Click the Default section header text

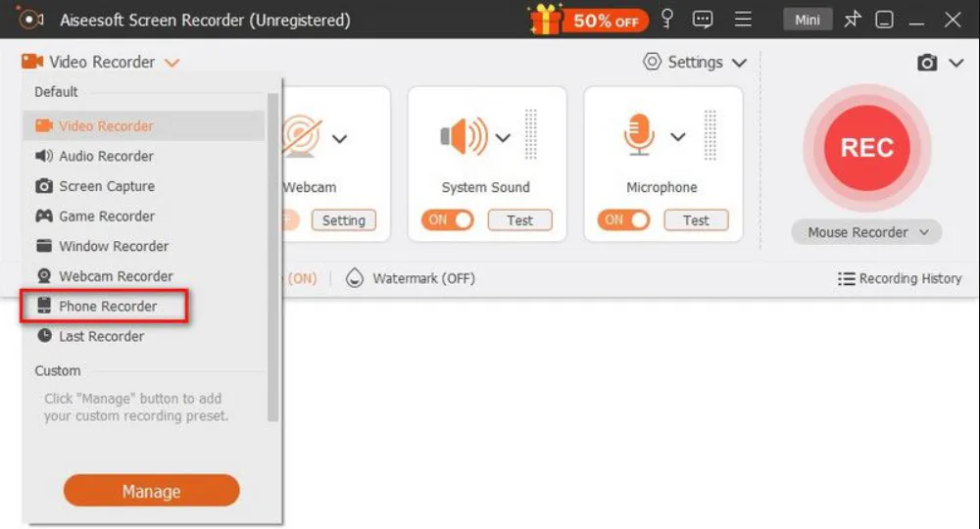tap(56, 92)
